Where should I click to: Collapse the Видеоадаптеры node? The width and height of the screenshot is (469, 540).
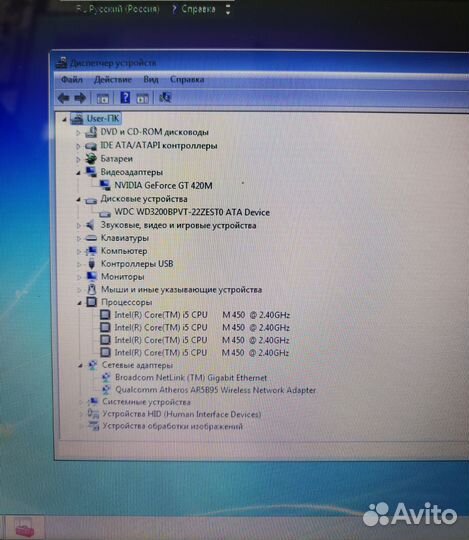coord(78,173)
